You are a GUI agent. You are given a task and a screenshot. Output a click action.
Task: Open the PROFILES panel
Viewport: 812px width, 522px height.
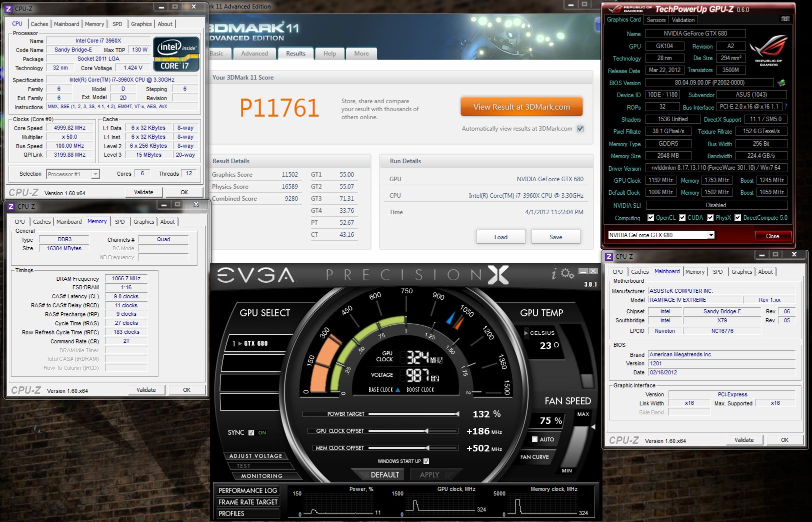[x=247, y=513]
